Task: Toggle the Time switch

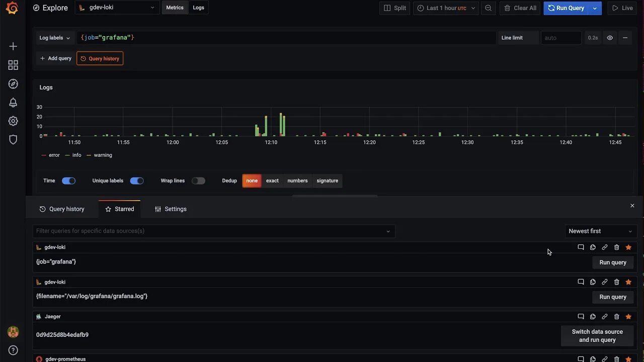Action: 68,180
